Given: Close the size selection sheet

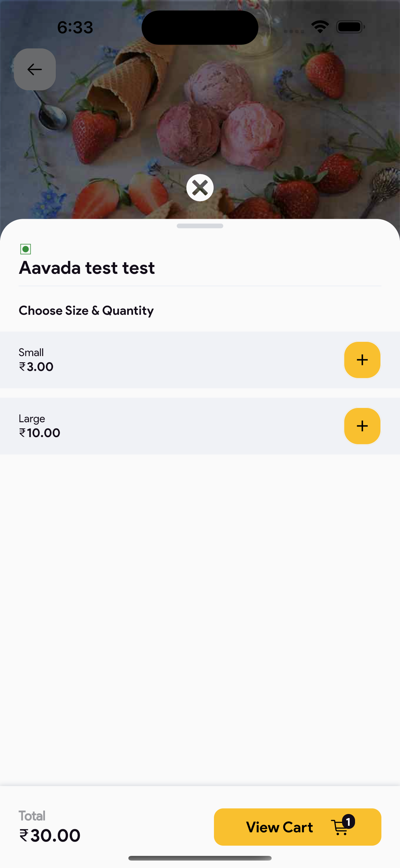Looking at the screenshot, I should pos(200,188).
